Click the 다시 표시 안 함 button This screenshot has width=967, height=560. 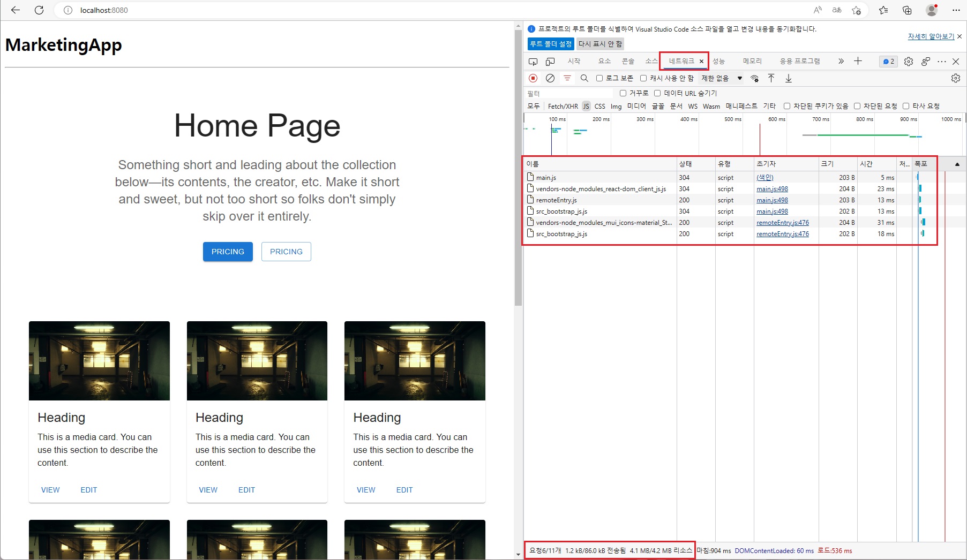pyautogui.click(x=600, y=44)
